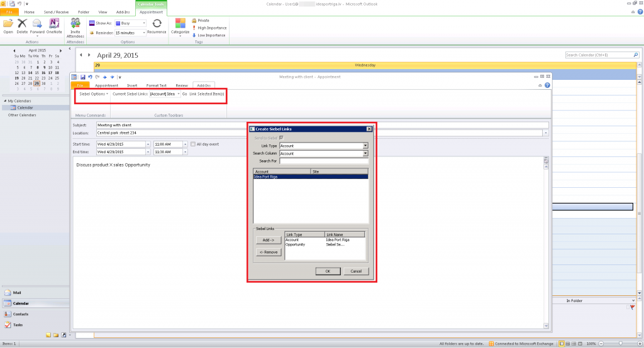Screen dimensions: 644x348
Task: Open the main Outlook File tab
Action: click(x=9, y=13)
